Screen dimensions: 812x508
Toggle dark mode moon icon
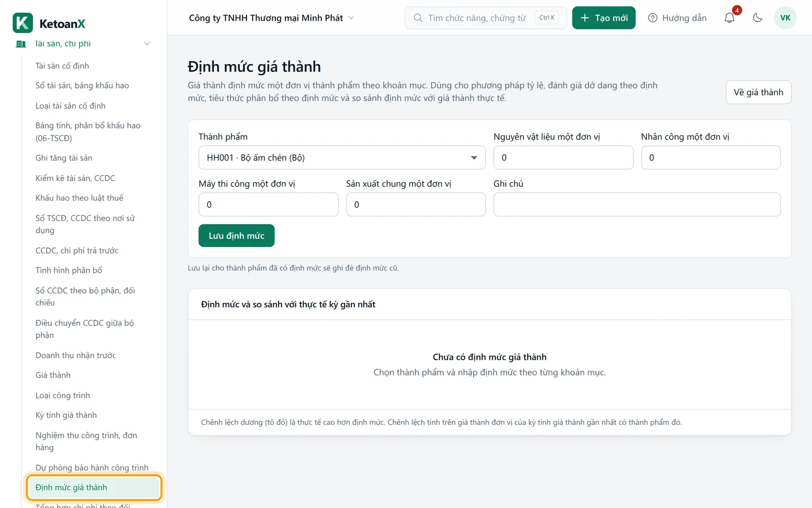tap(758, 18)
